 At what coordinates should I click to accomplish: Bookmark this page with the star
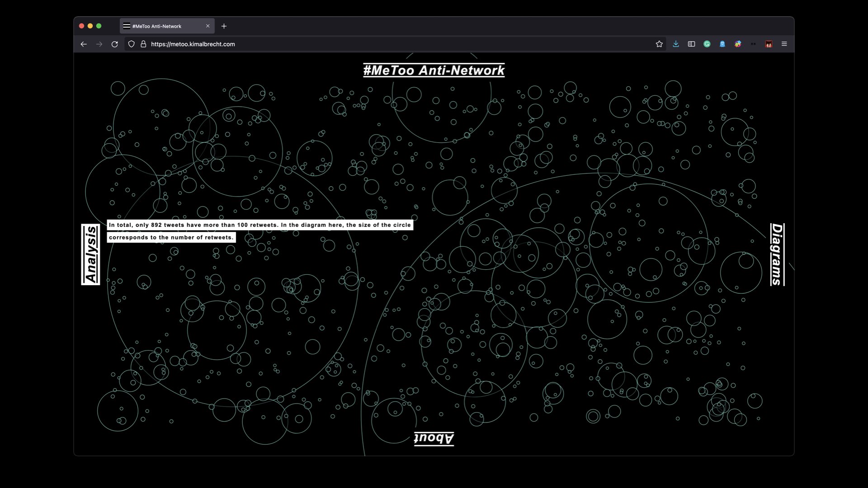(659, 44)
